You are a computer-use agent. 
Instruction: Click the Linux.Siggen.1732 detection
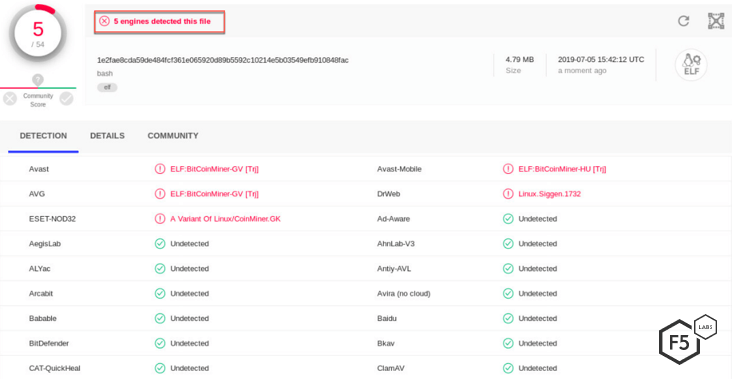[549, 194]
